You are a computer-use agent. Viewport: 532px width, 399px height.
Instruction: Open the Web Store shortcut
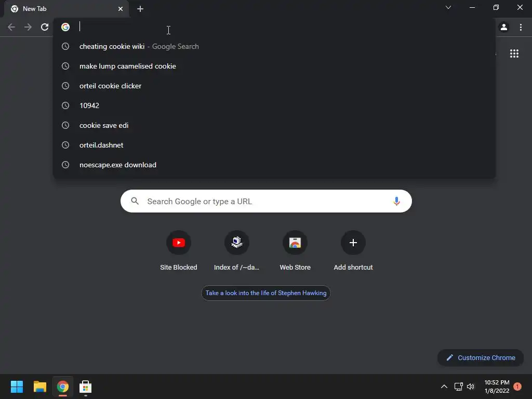[295, 251]
